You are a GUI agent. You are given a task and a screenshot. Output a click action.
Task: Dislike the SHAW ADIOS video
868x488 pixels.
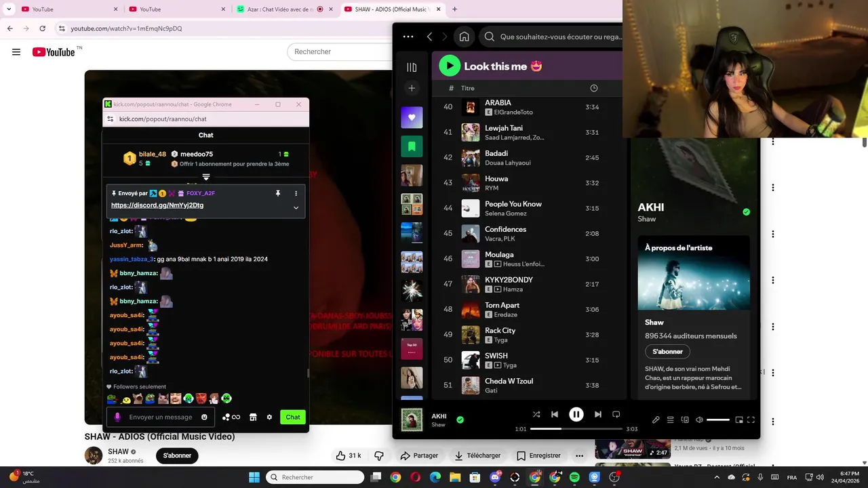pos(379,455)
